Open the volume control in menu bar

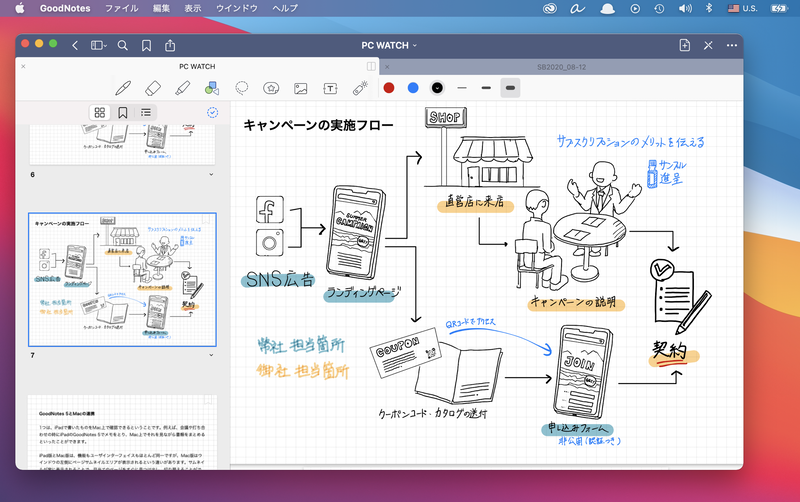click(x=685, y=8)
